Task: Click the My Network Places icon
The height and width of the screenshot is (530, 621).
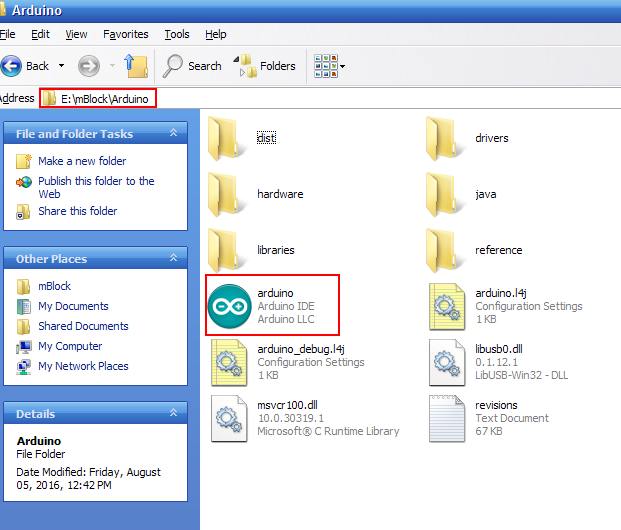Action: (x=24, y=366)
